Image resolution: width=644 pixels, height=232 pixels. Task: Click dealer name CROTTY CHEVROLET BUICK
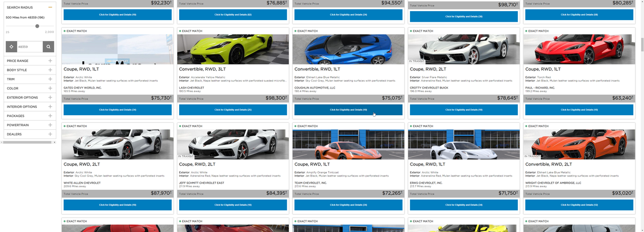429,88
